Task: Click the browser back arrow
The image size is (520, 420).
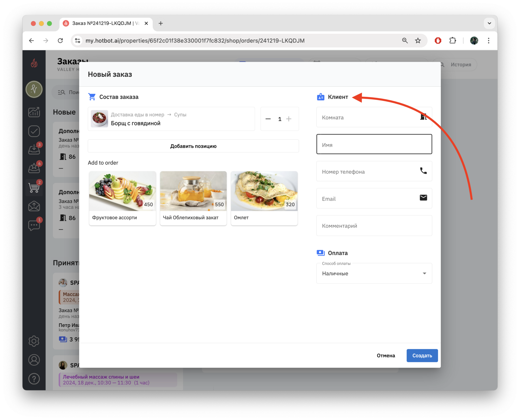Action: tap(31, 41)
